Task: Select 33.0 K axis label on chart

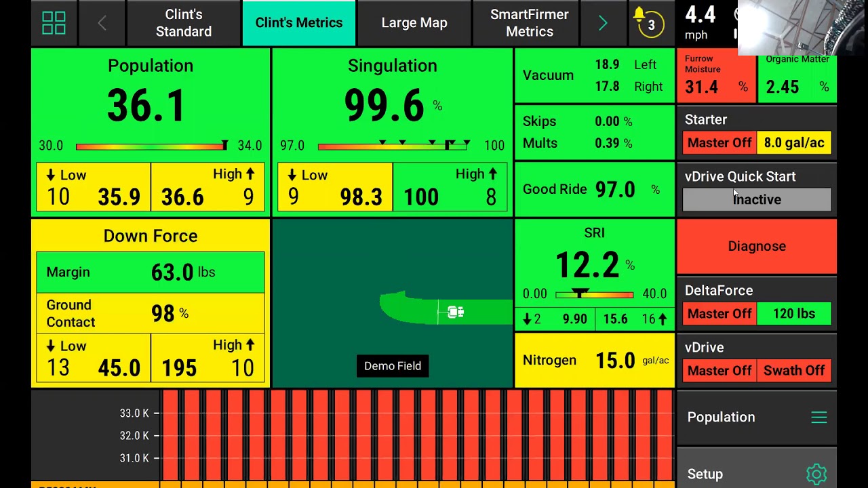Action: [134, 413]
